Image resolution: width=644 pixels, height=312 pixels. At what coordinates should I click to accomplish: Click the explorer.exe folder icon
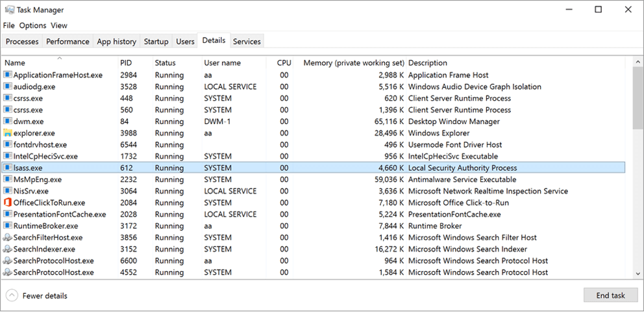point(8,133)
